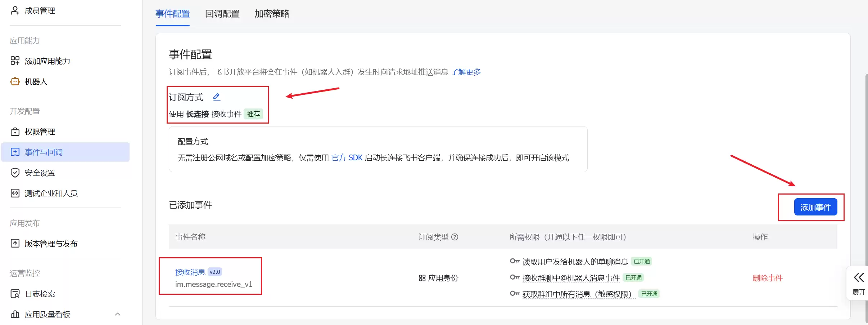
Task: Switch to the 加密策略 tab
Action: coord(271,14)
